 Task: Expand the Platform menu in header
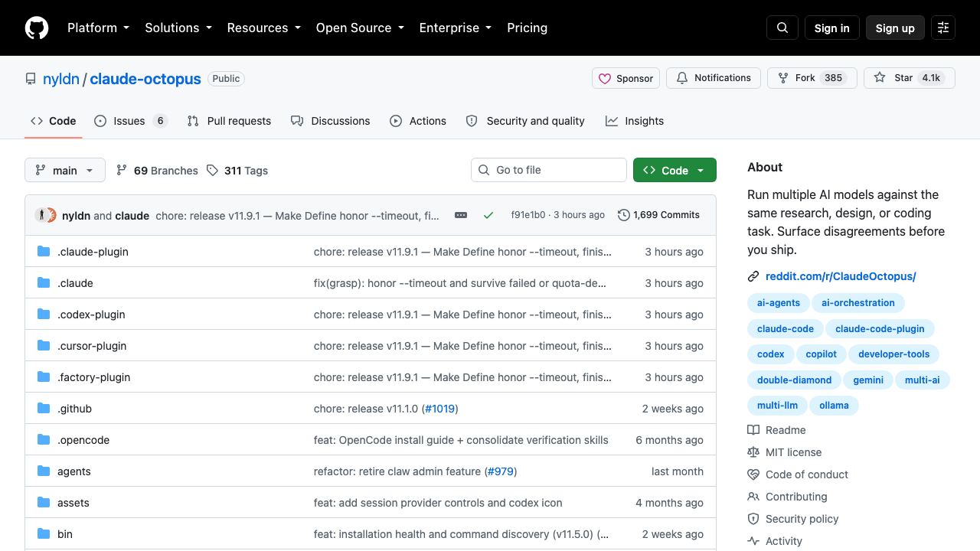98,28
